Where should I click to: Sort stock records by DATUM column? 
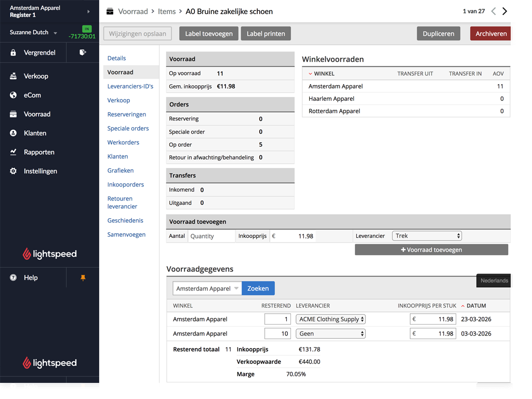(x=473, y=305)
